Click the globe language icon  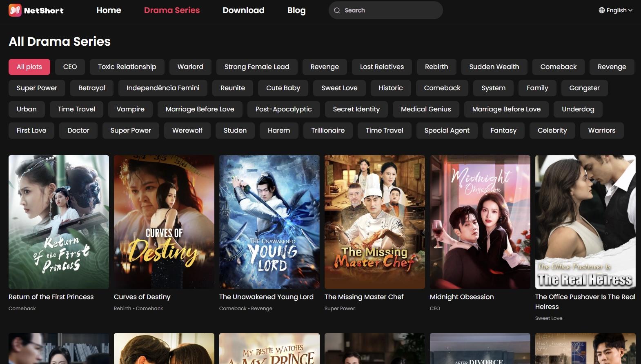click(602, 10)
